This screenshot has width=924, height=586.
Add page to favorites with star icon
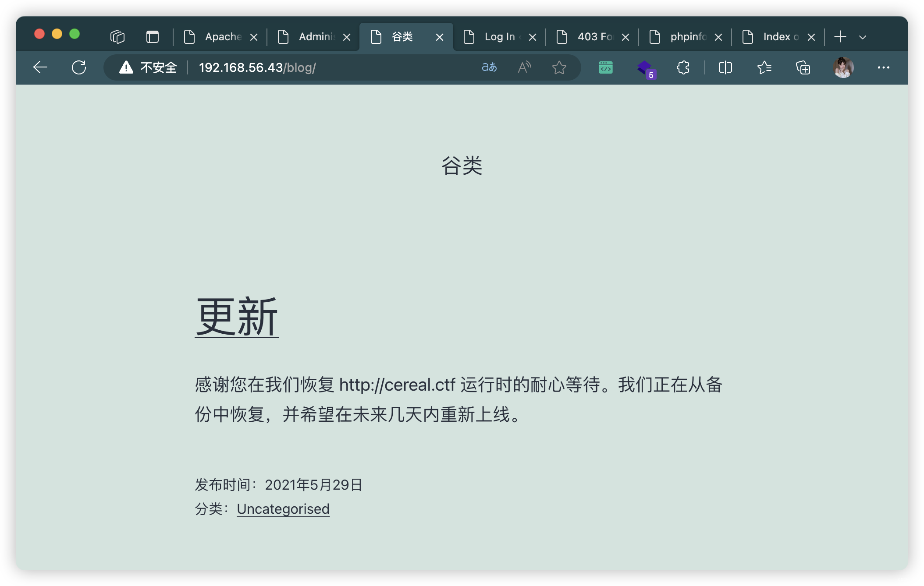coord(559,67)
